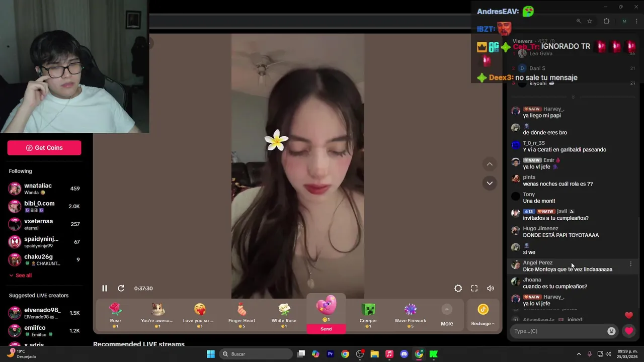
Task: Go to the previous LIVE with up chevron
Action: 490,164
